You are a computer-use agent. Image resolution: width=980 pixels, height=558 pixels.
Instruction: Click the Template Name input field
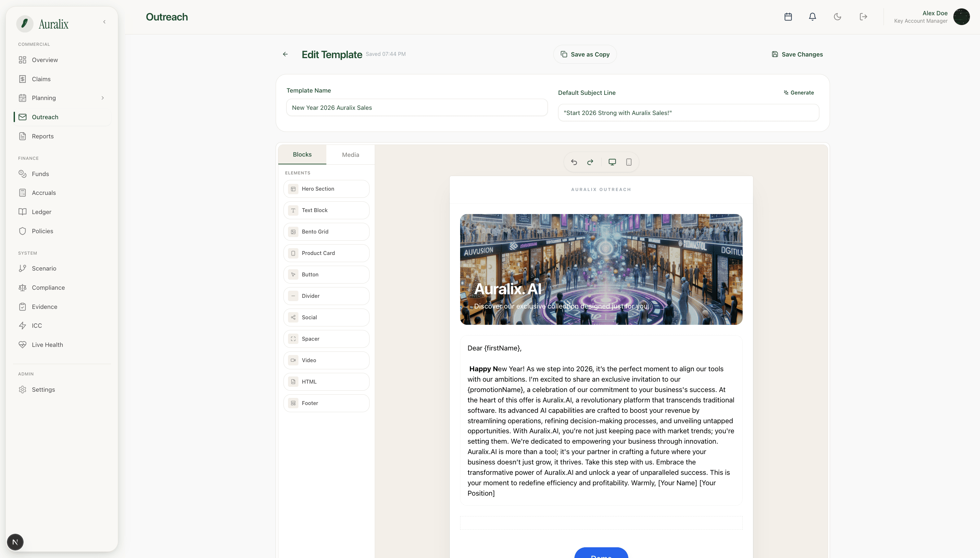(x=416, y=108)
